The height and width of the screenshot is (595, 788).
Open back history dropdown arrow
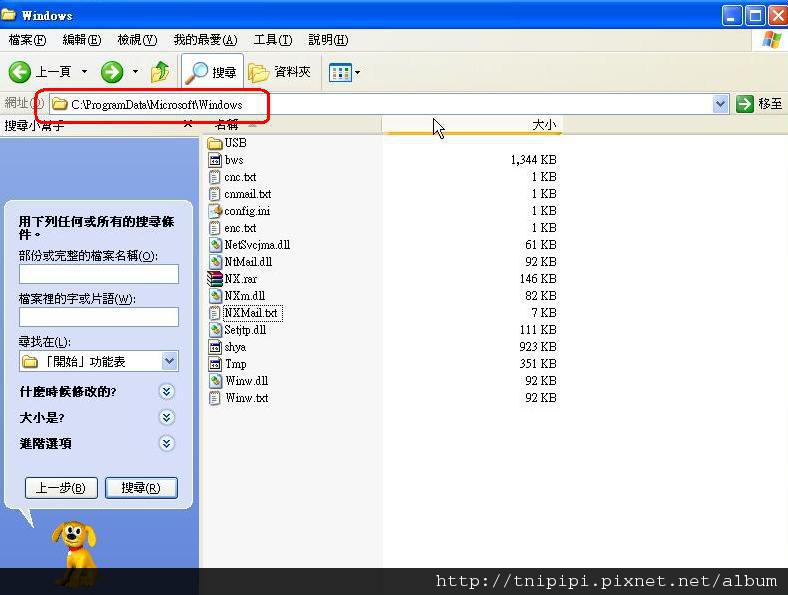pyautogui.click(x=84, y=72)
